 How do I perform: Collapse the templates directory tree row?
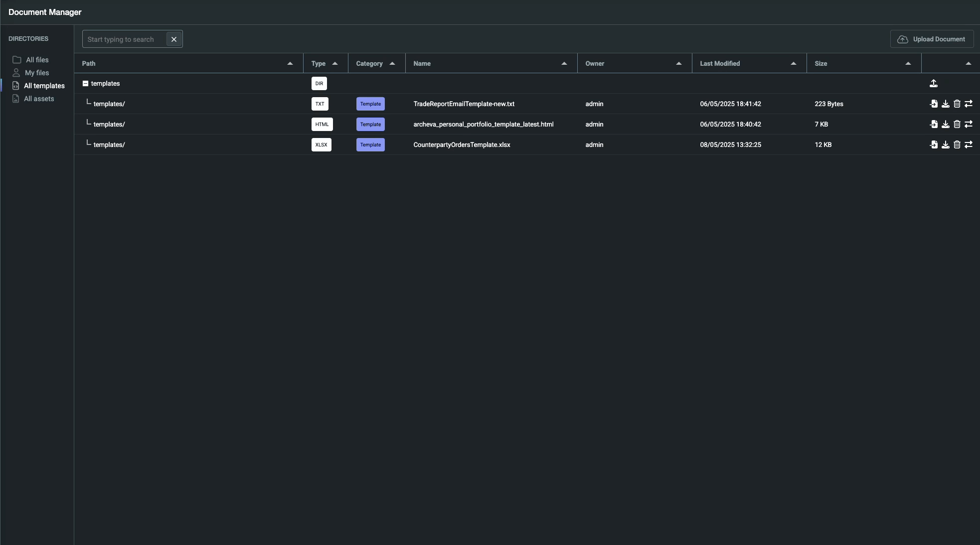(x=85, y=84)
